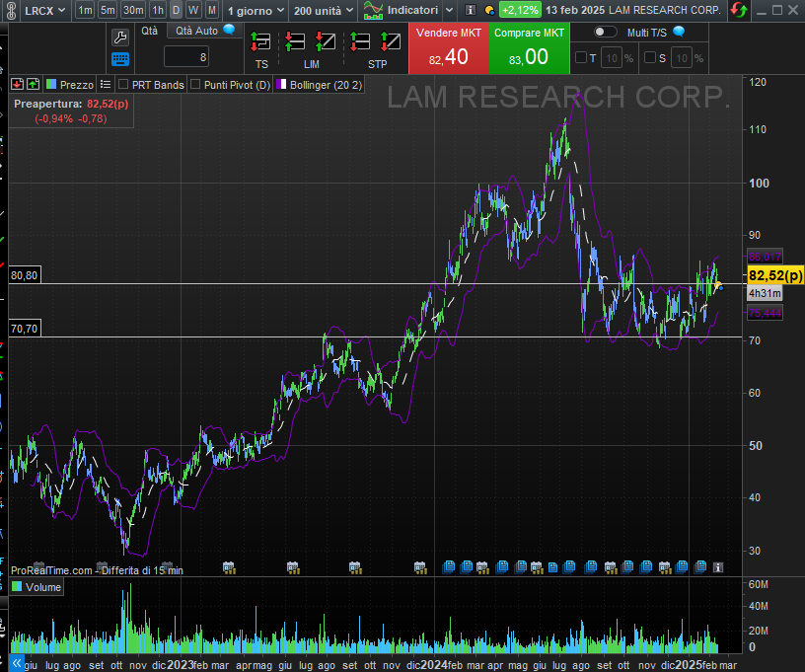Click the red-green trading arrows icon

pos(739,10)
